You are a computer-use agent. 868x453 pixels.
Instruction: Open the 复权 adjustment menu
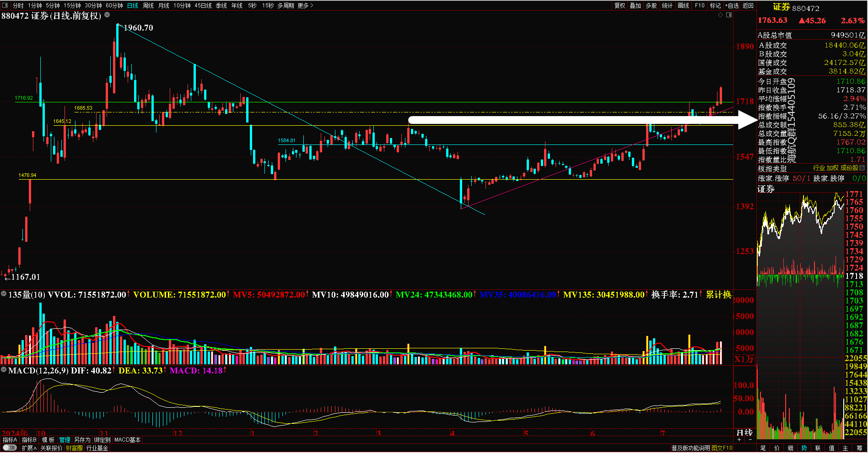click(620, 5)
